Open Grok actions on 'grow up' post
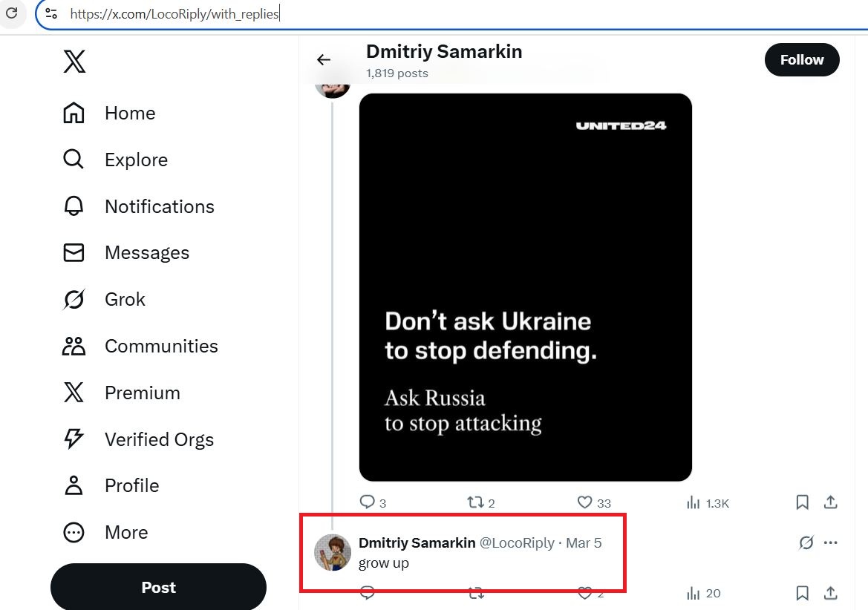Image resolution: width=868 pixels, height=610 pixels. 806,543
